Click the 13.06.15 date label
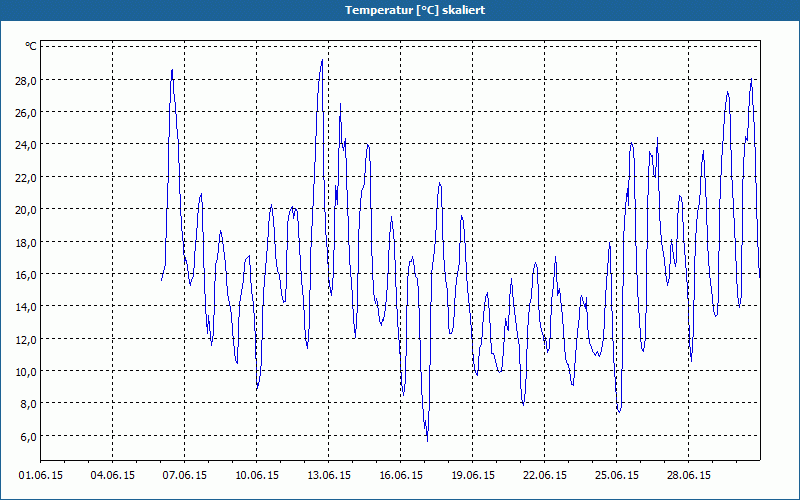This screenshot has width=800, height=500. (x=329, y=476)
